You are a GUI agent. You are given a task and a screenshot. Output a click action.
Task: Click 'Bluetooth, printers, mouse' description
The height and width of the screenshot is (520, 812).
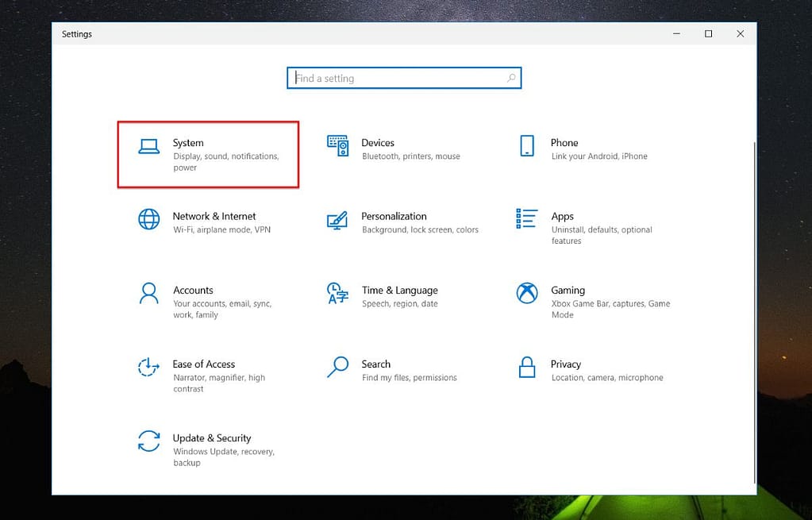point(410,156)
